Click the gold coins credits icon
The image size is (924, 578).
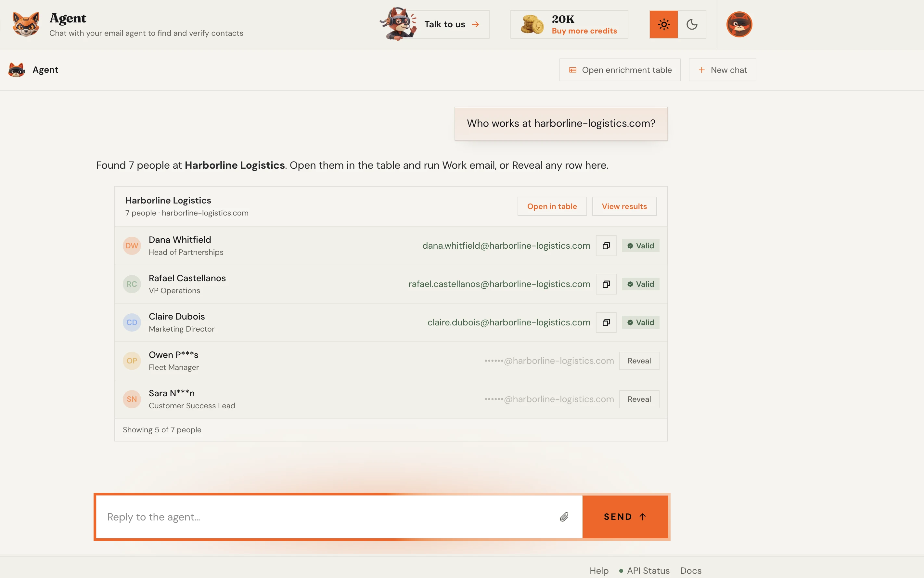(x=533, y=24)
